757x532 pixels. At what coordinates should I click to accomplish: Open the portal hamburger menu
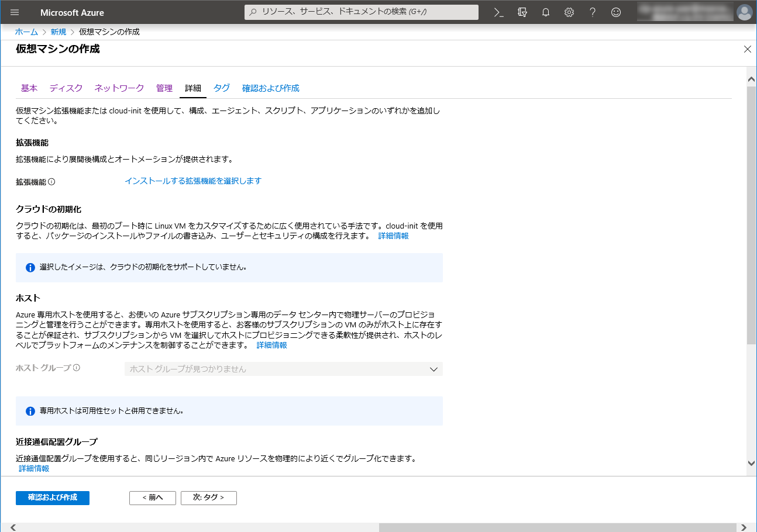coord(15,12)
